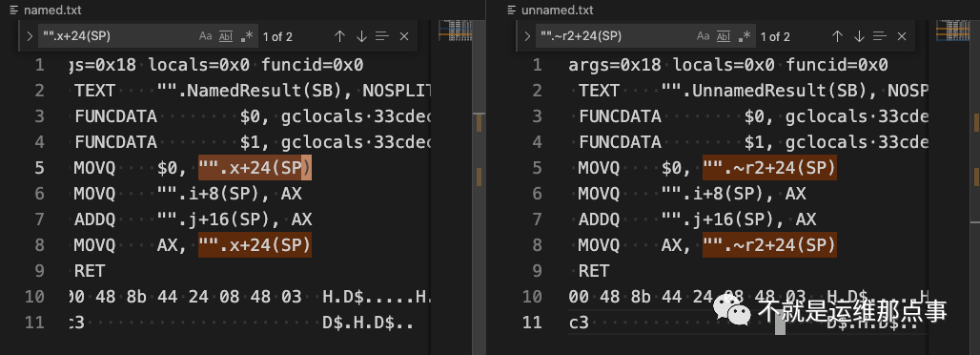
Task: Toggle Match Case in unnamed.txt find bar
Action: (x=704, y=36)
